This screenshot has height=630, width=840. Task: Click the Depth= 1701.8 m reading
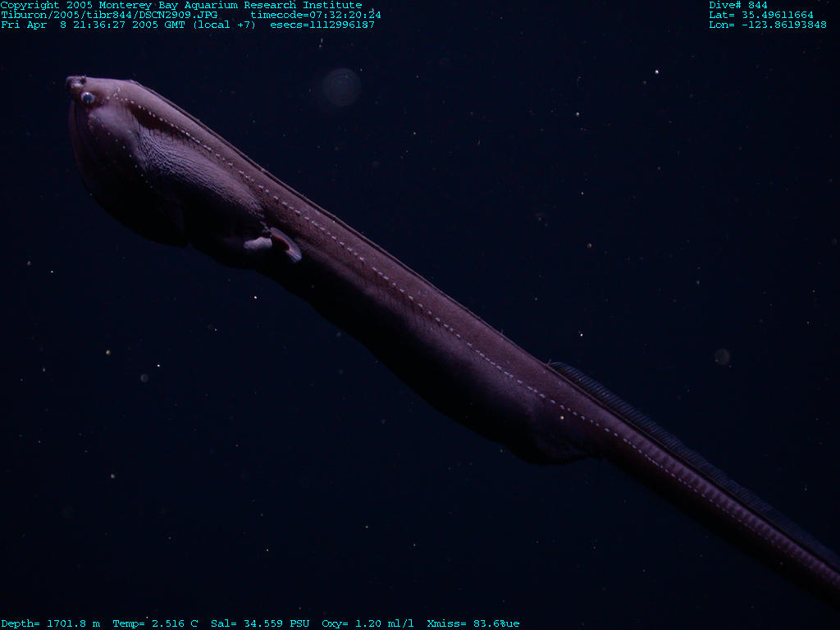pos(50,623)
